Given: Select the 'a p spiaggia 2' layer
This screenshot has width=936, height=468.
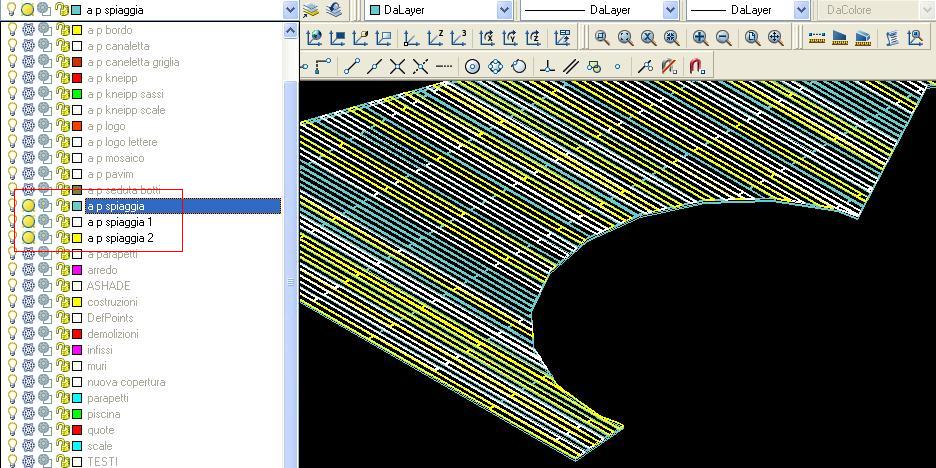Looking at the screenshot, I should pos(120,238).
